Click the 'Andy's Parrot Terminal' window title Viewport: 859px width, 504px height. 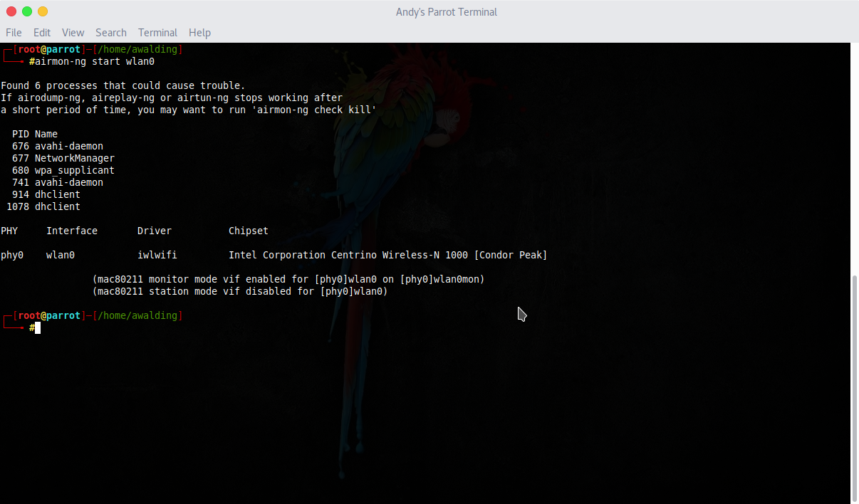(x=447, y=12)
